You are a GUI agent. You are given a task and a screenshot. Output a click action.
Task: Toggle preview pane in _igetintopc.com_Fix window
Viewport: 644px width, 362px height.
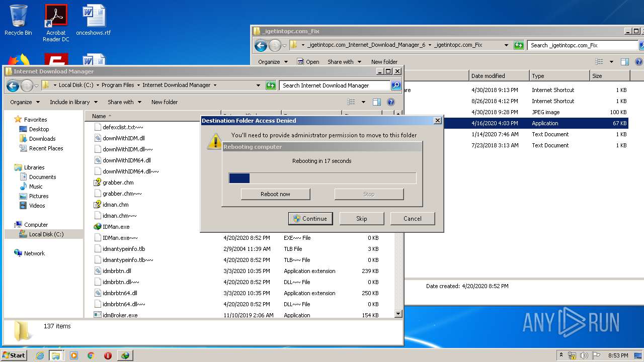click(x=624, y=62)
